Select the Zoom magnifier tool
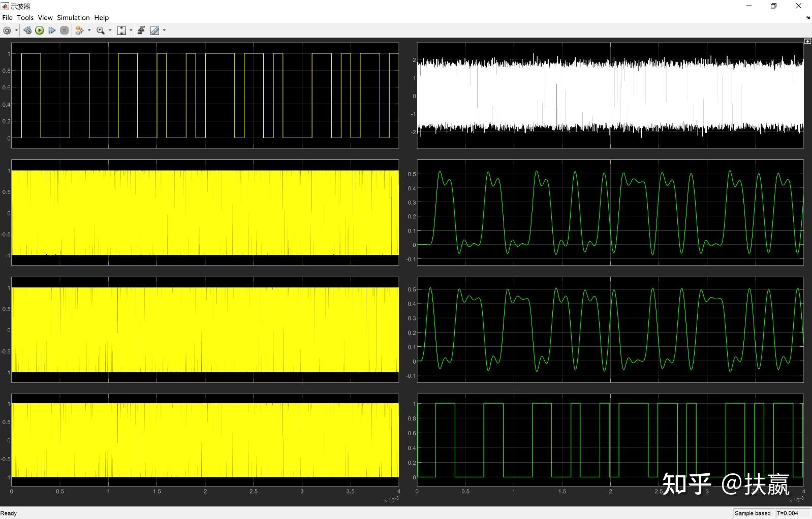 point(101,30)
